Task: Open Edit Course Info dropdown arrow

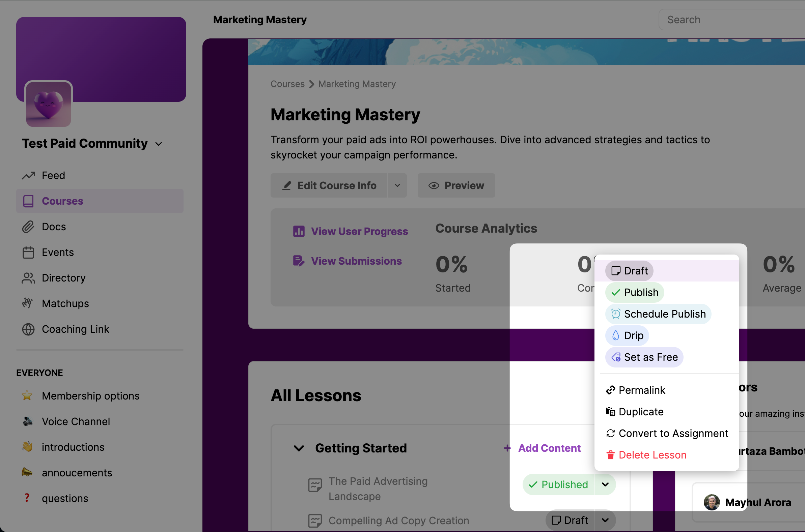Action: 397,185
